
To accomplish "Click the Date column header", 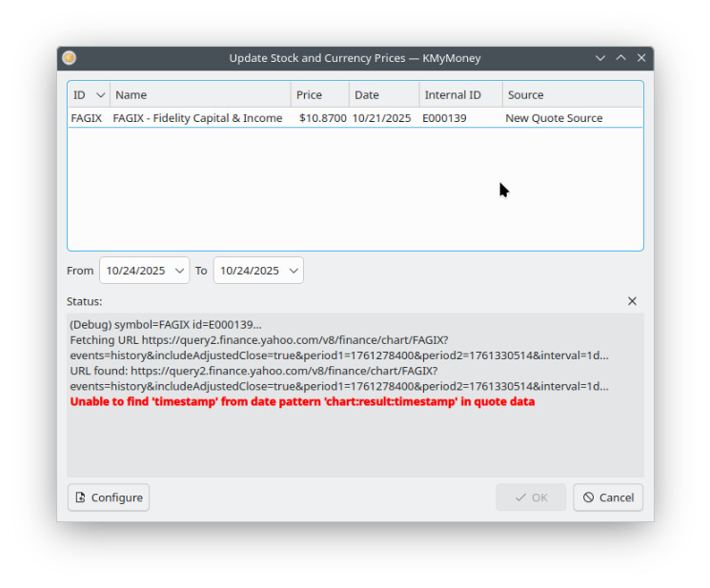I will 383,95.
